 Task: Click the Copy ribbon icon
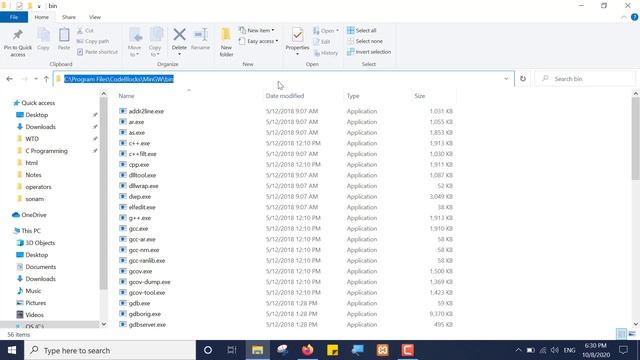pos(43,35)
